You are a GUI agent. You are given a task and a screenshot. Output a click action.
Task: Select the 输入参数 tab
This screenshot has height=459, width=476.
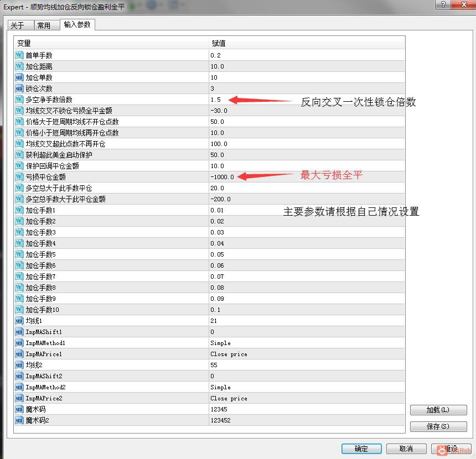tap(77, 24)
